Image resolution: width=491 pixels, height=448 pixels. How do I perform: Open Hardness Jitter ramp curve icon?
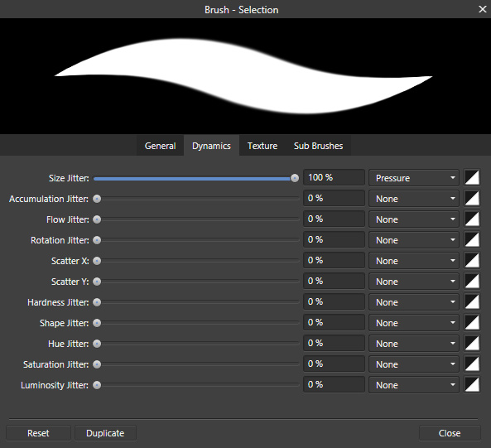pos(472,301)
